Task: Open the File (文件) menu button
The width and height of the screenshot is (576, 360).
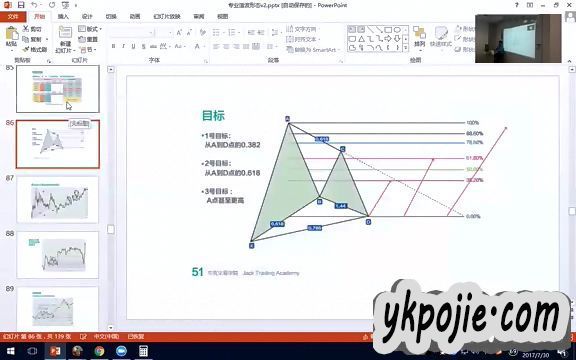Action: click(13, 17)
